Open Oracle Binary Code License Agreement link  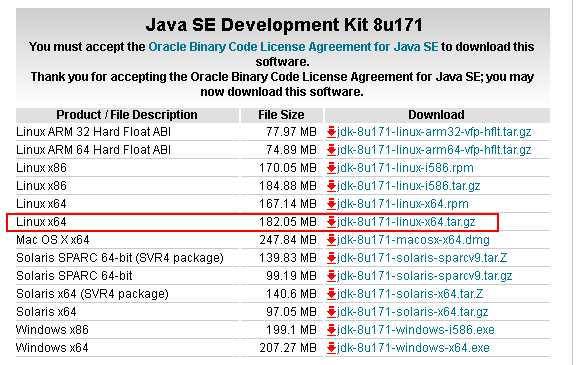pos(293,47)
